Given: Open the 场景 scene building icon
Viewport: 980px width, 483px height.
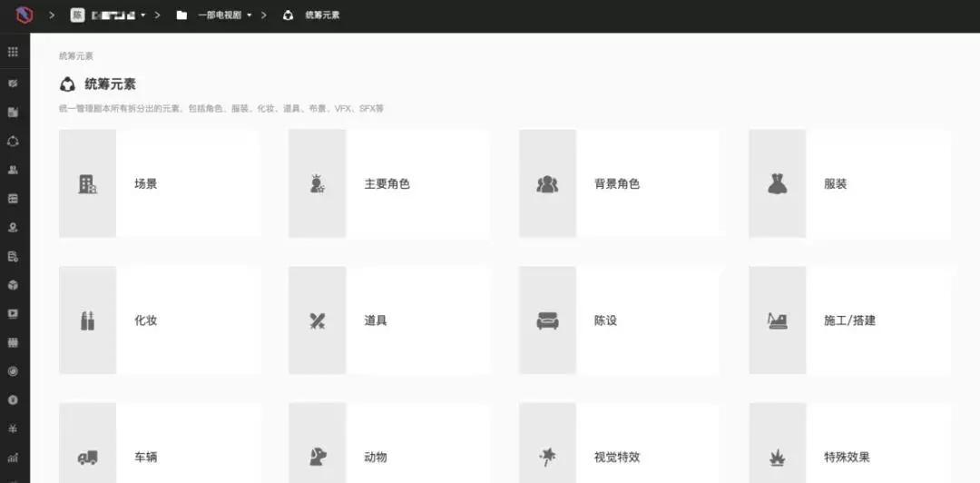Looking at the screenshot, I should tap(87, 184).
